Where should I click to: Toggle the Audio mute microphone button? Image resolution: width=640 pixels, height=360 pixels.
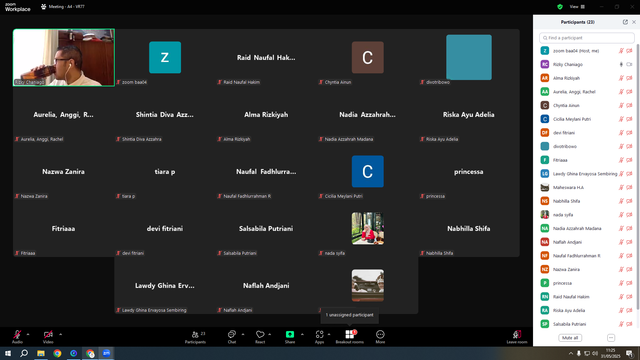pyautogui.click(x=17, y=337)
